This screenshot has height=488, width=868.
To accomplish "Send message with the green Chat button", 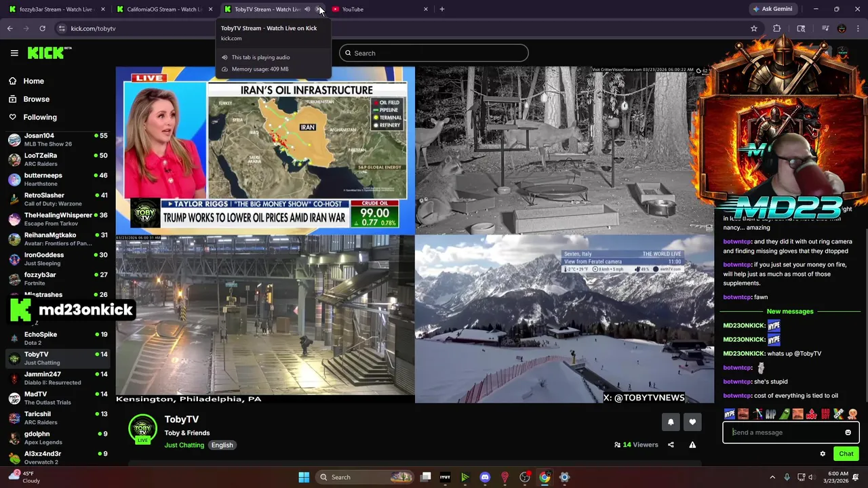I will pos(846,454).
